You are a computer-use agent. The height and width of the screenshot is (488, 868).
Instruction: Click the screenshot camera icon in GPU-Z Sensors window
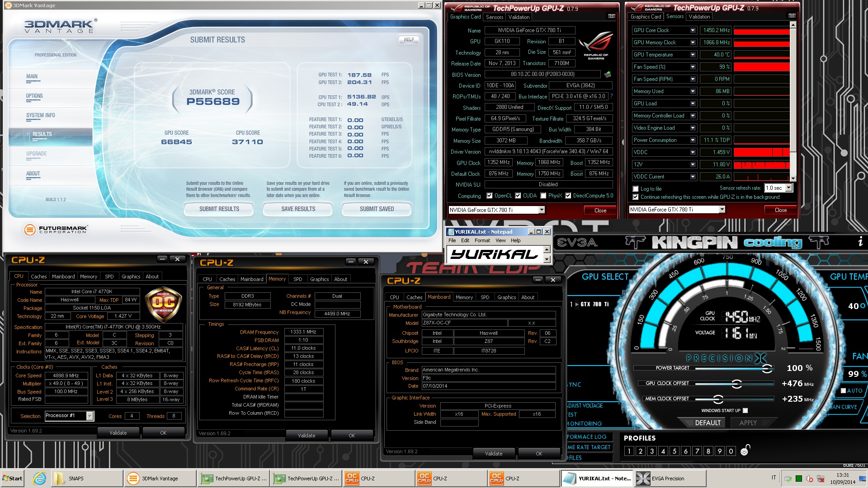(792, 16)
